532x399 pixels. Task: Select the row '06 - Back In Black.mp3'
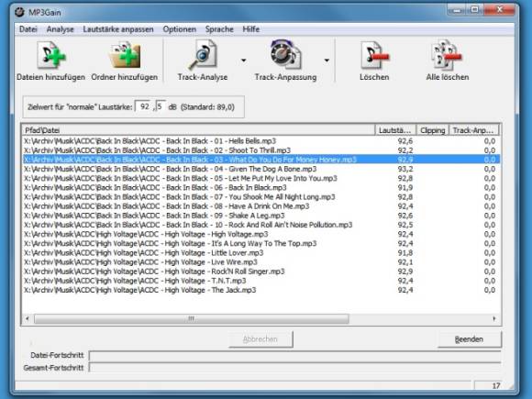coord(260,188)
